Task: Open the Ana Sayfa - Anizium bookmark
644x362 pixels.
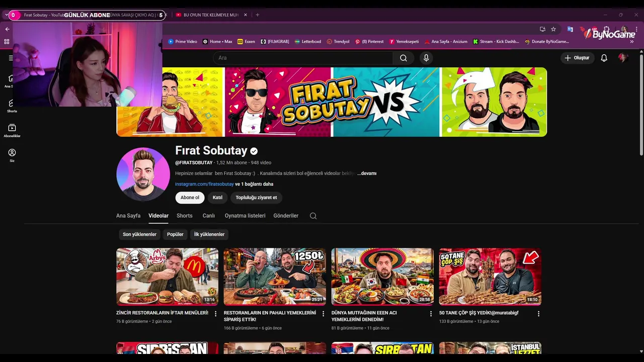Action: tap(446, 42)
